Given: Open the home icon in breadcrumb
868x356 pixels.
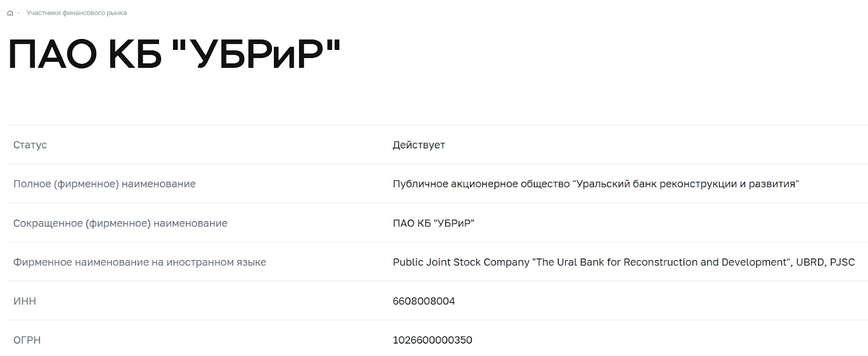Looking at the screenshot, I should click(x=10, y=13).
